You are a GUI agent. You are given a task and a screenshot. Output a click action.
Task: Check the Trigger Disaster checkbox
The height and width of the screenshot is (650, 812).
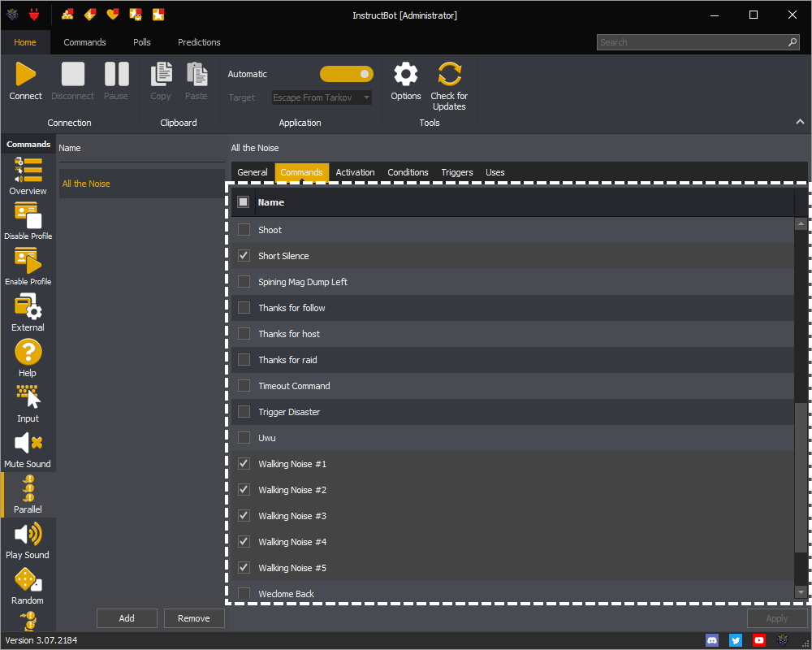pyautogui.click(x=244, y=412)
